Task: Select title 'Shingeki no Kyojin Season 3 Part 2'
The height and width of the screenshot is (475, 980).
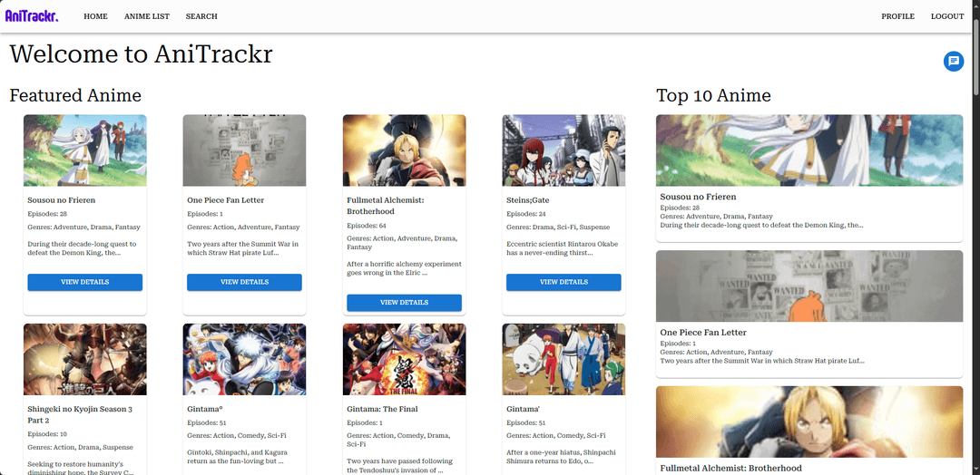Action: pos(79,414)
